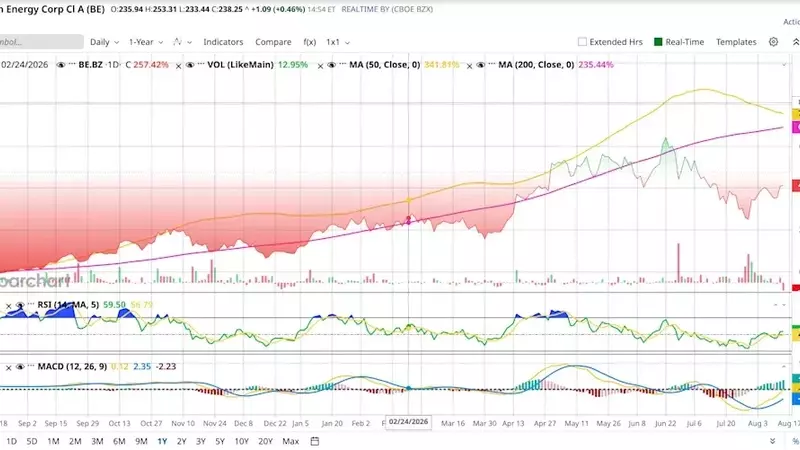This screenshot has height=450, width=800.
Task: Open more options for MACD indicator
Action: coord(31,366)
